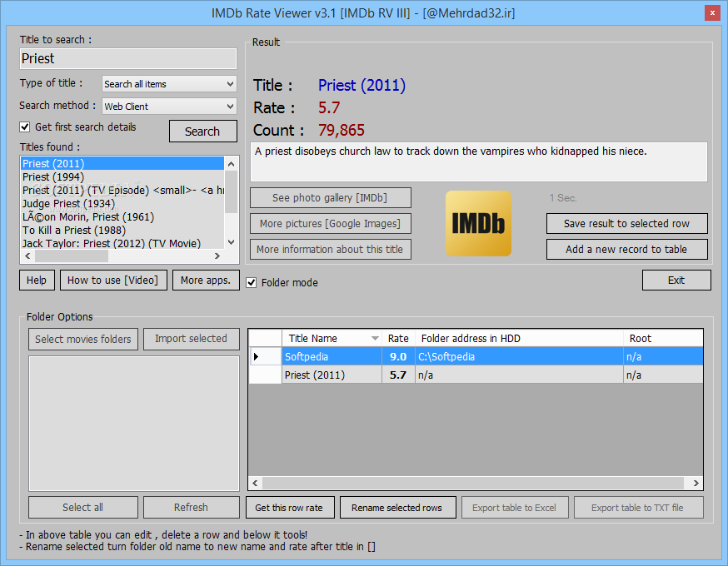Close the IMDb Rate Viewer window
The image size is (728, 566).
(x=712, y=13)
